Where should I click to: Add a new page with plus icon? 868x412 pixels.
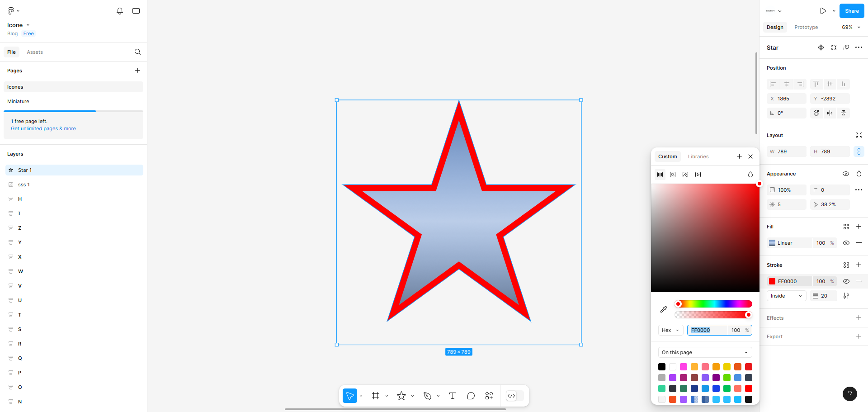[137, 71]
